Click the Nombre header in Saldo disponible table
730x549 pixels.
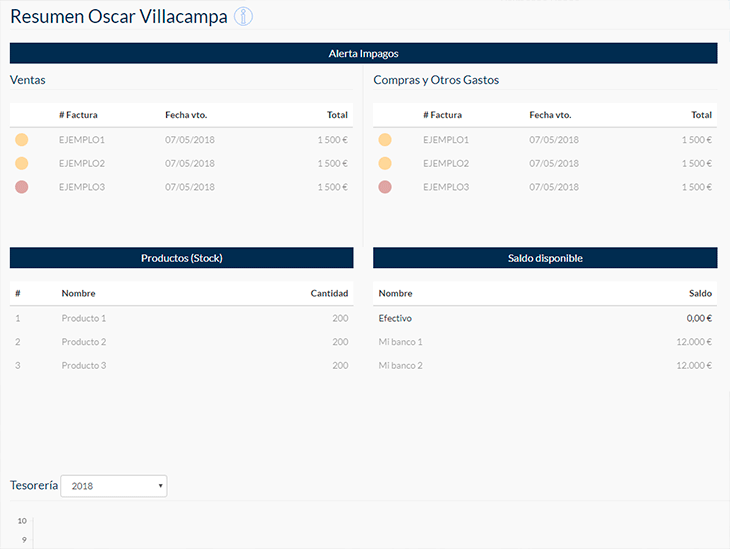395,293
